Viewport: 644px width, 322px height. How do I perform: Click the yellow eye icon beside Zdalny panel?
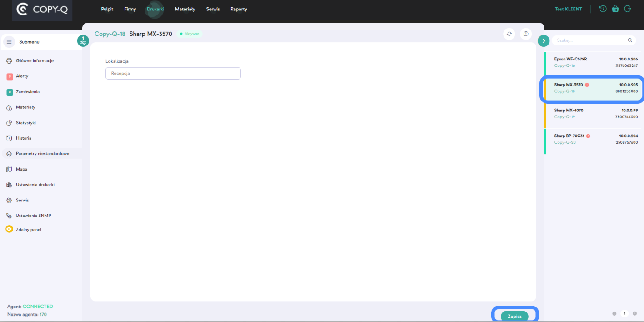coord(9,229)
